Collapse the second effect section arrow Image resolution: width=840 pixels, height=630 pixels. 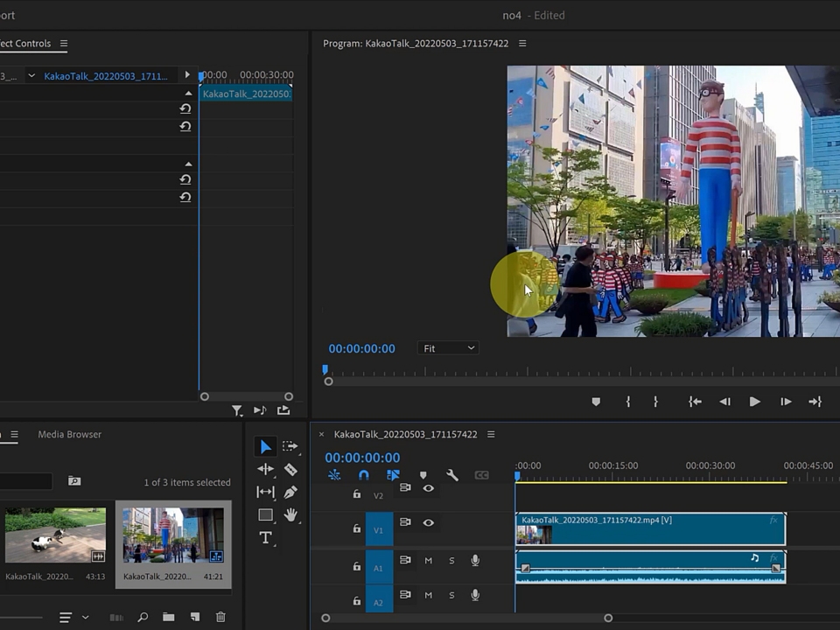click(188, 164)
